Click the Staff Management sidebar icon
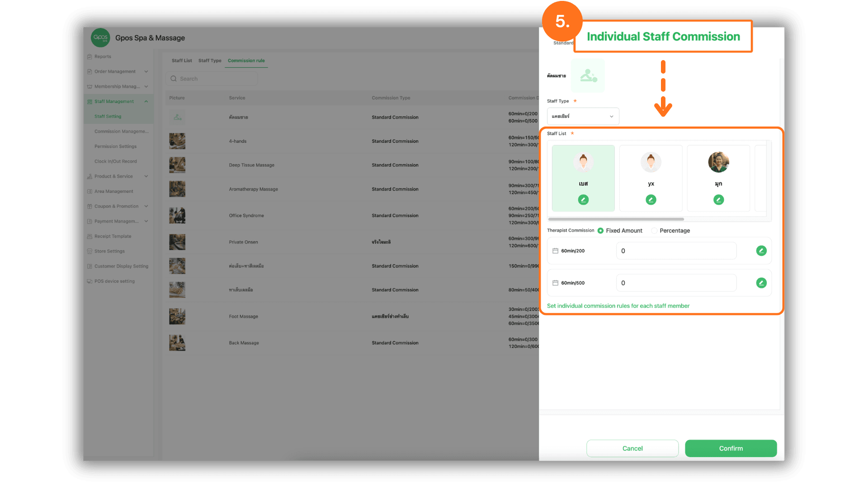The image size is (868, 488). click(x=90, y=102)
